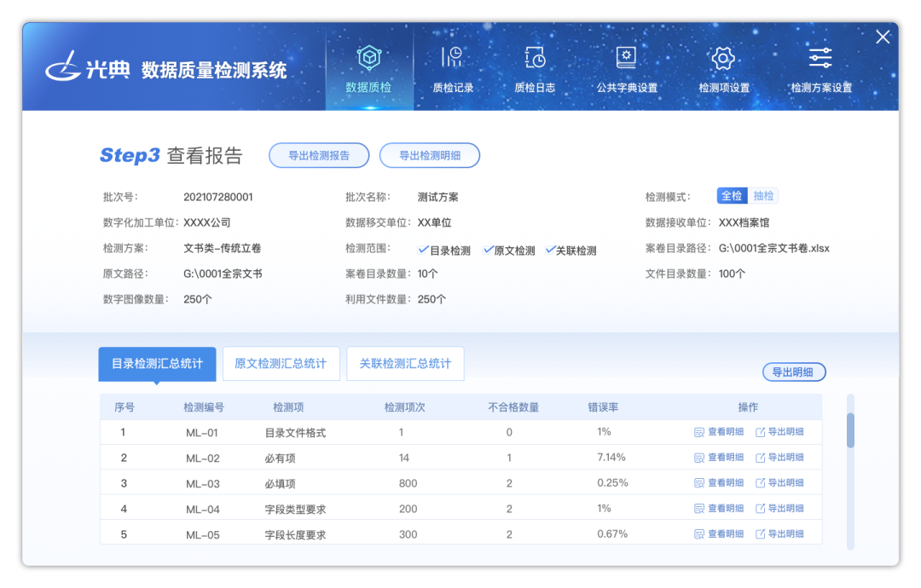Switch to 原文检测汇总统计 tab

281,363
